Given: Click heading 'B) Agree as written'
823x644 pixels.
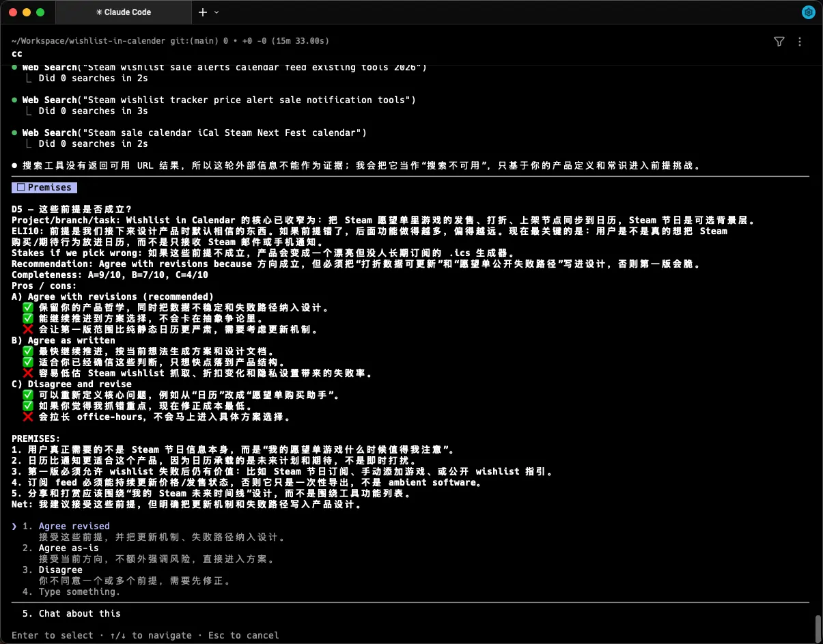Looking at the screenshot, I should [x=64, y=340].
